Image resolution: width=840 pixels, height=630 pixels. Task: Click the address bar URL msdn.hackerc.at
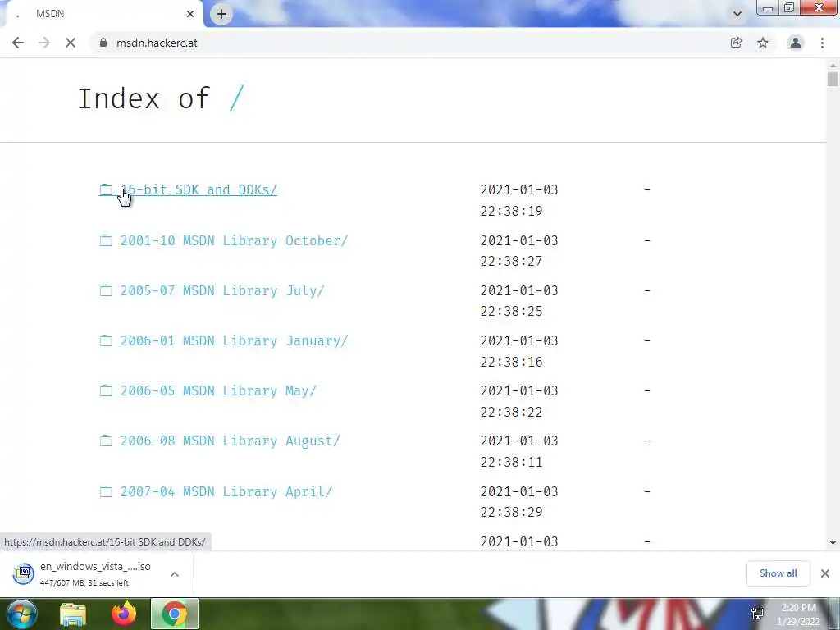pyautogui.click(x=157, y=43)
